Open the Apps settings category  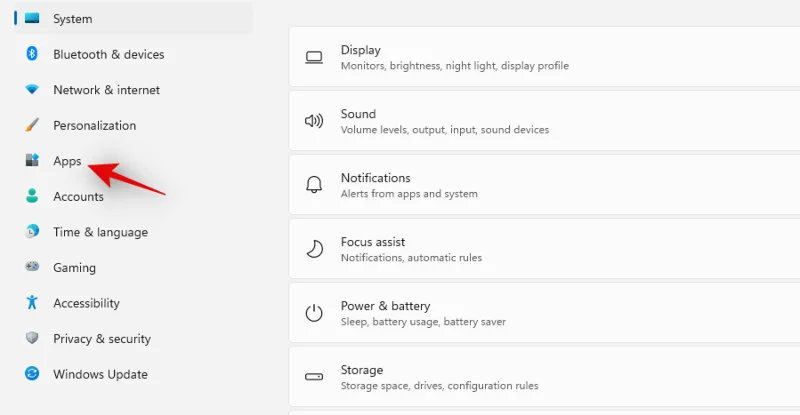click(67, 161)
